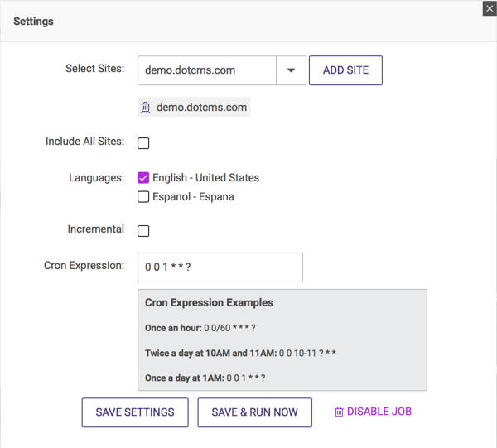Click the DISABLE JOB text link
Screen dimensions: 497x448
379,412
